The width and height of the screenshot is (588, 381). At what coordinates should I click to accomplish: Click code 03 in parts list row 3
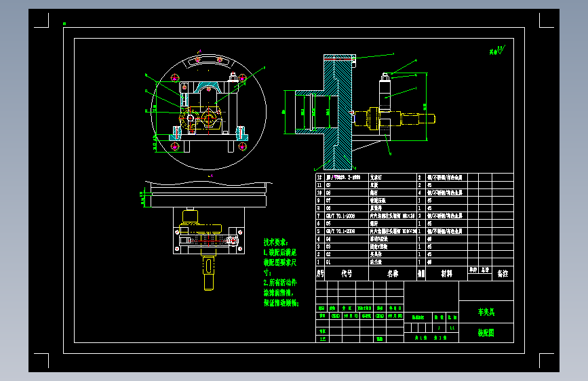pos(328,247)
